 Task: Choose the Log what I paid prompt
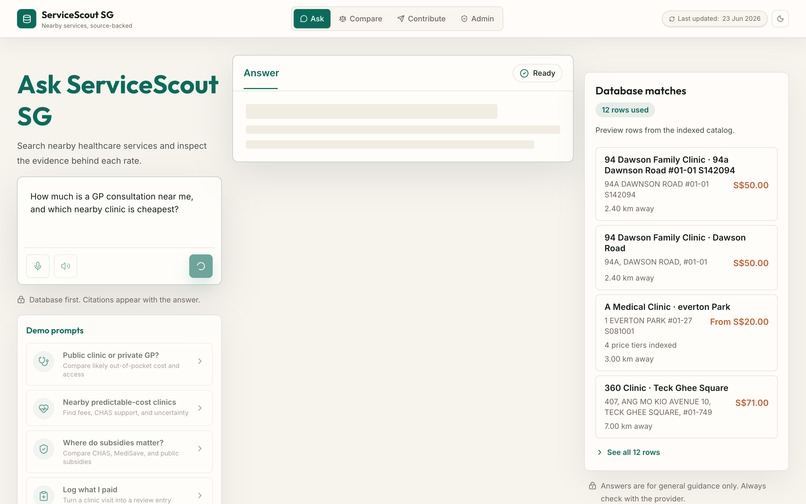point(119,493)
